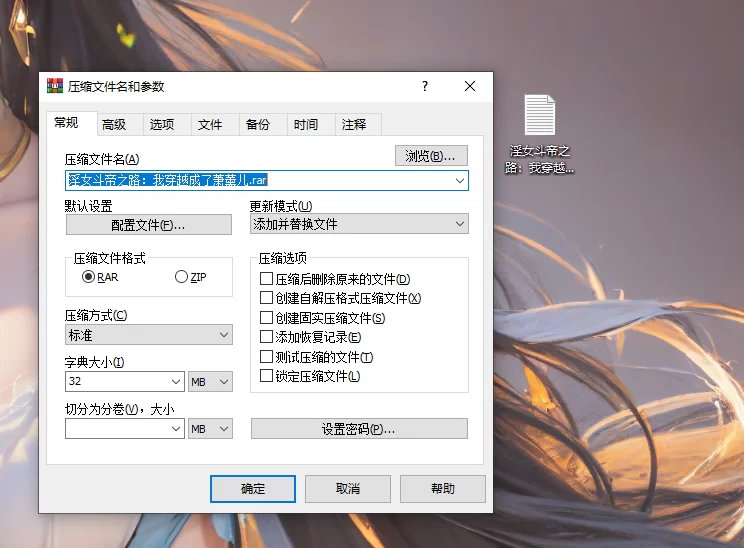744x548 pixels.
Task: Open the 压缩方式 标准 dropdown
Action: coord(149,334)
